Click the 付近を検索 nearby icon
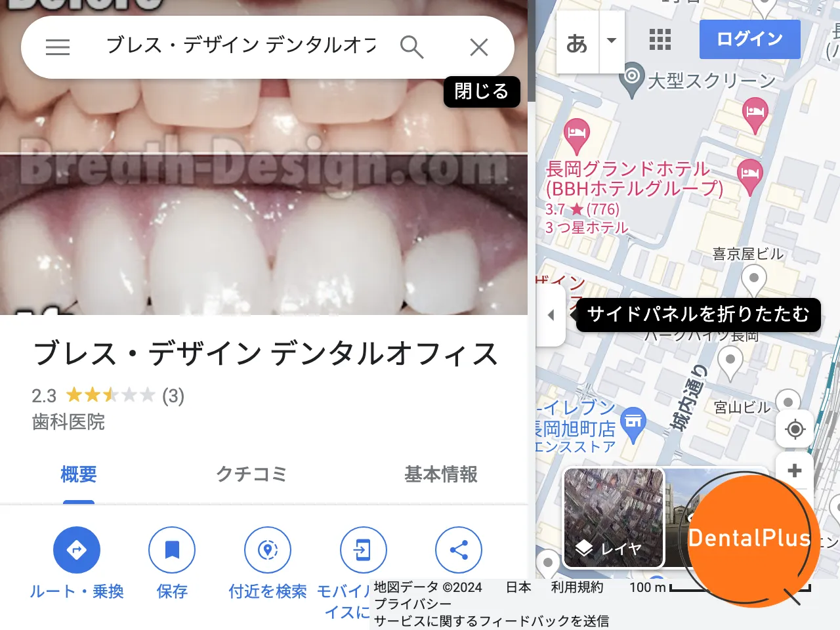This screenshot has height=630, width=840. (268, 550)
